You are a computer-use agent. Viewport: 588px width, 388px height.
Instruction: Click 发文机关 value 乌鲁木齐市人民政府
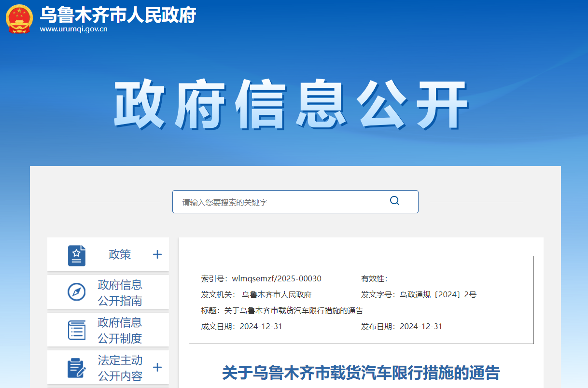(277, 294)
